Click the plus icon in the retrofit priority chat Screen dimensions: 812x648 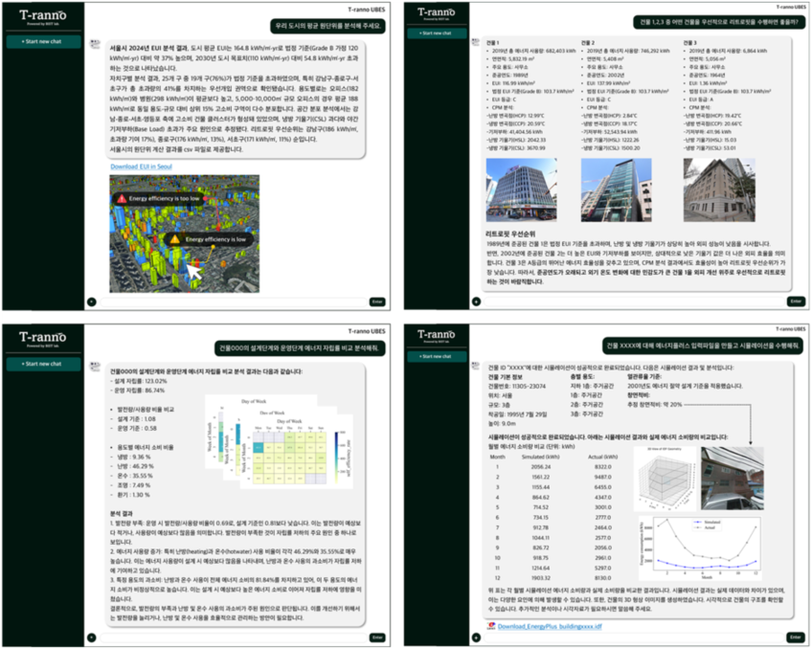(x=477, y=302)
